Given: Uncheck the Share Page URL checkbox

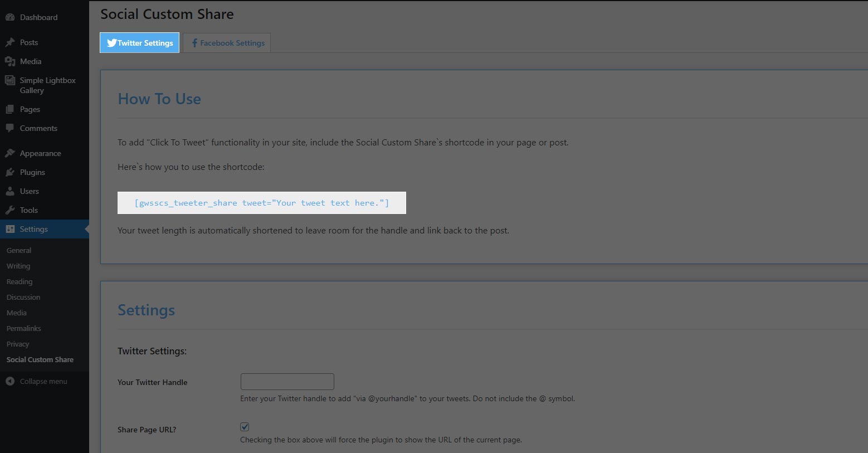Looking at the screenshot, I should click(245, 427).
